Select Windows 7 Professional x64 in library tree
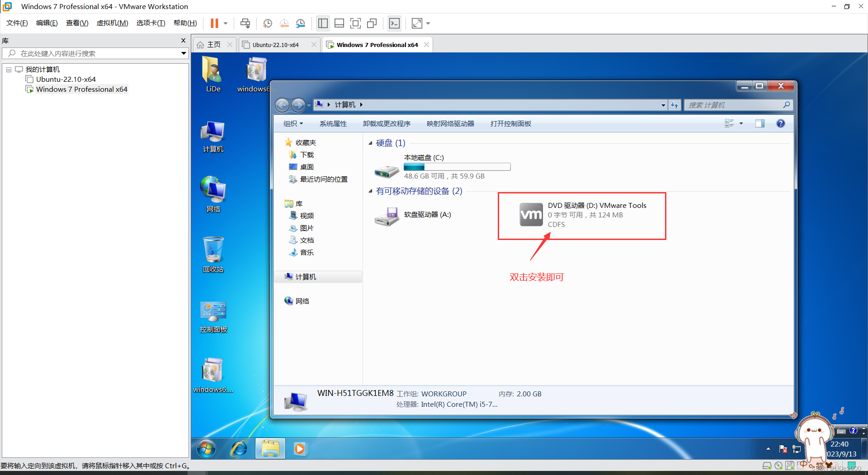Image resolution: width=868 pixels, height=475 pixels. [x=82, y=89]
